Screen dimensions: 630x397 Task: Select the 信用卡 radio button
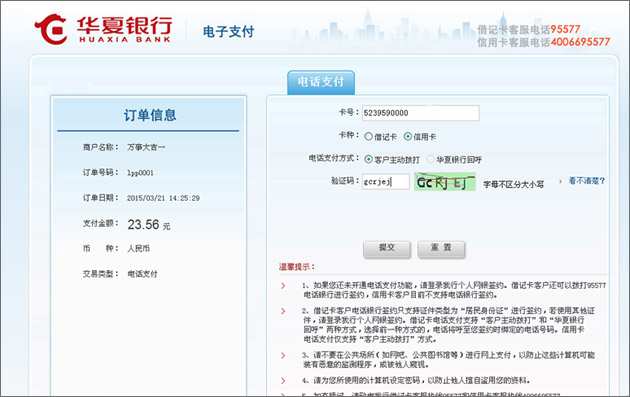pyautogui.click(x=408, y=137)
